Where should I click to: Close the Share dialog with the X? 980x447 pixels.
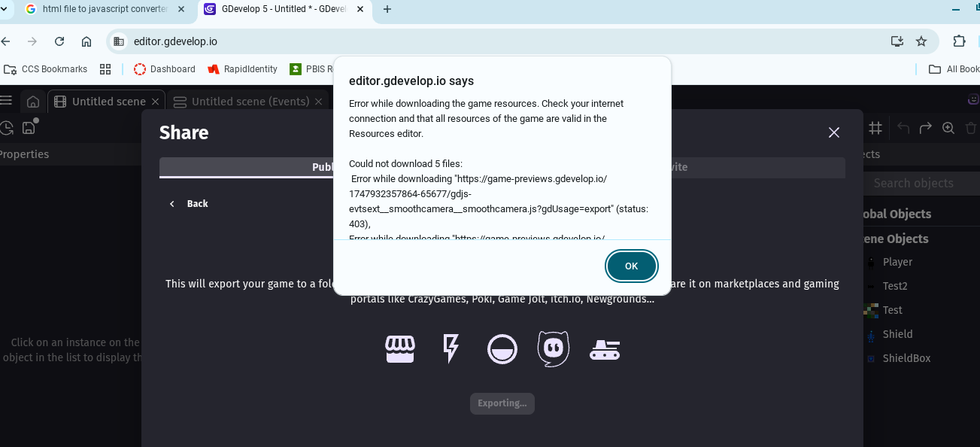tap(833, 132)
